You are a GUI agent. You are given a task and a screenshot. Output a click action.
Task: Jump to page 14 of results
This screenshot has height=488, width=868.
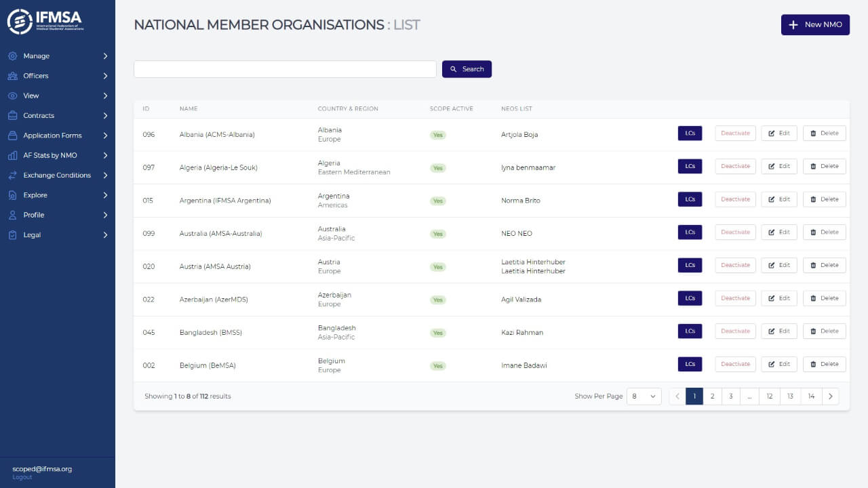[811, 396]
